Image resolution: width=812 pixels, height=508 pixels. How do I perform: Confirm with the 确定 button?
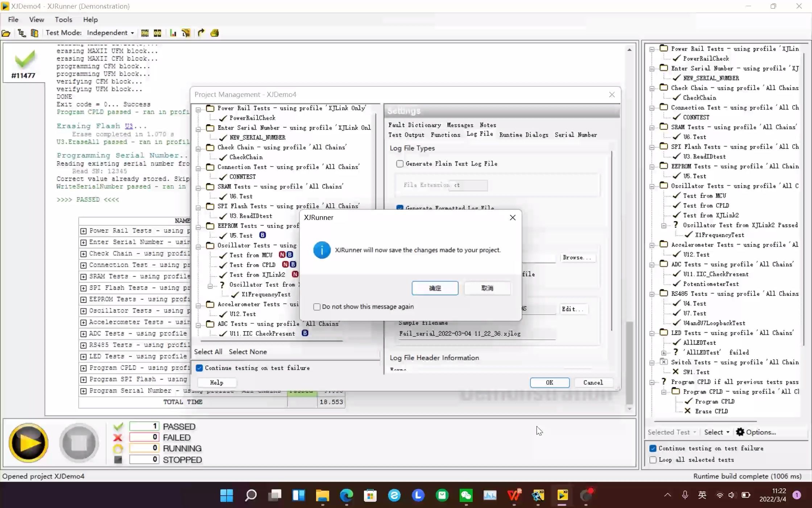[435, 288]
